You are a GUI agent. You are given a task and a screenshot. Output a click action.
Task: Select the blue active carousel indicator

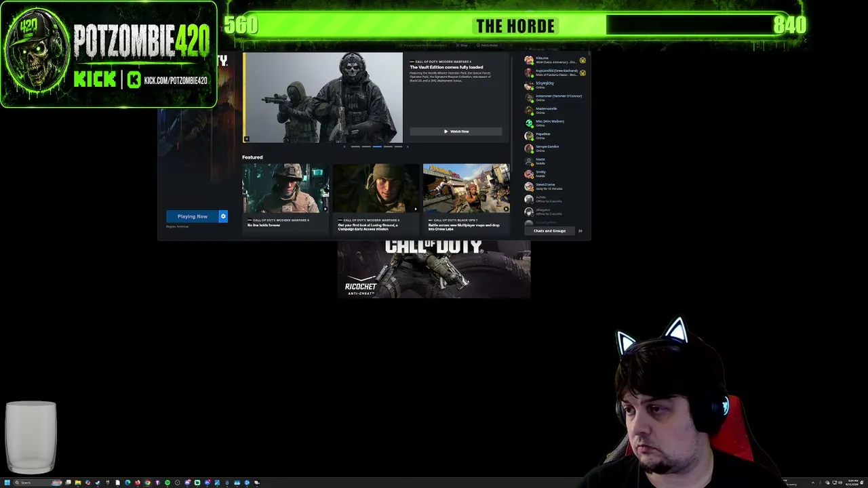(377, 146)
